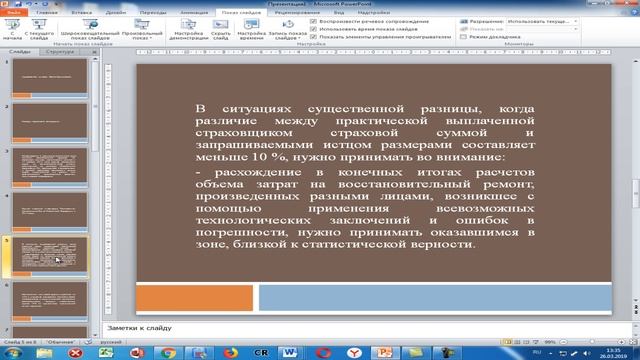This screenshot has width=640, height=360.
Task: Select slide 6 thumbnail
Action: (x=50, y=302)
